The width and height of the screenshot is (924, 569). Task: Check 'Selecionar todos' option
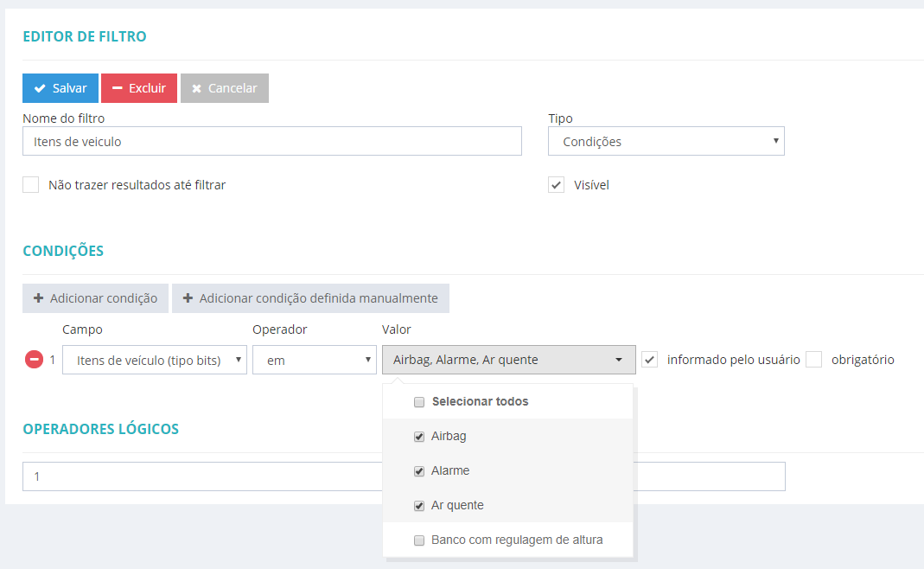click(x=419, y=402)
